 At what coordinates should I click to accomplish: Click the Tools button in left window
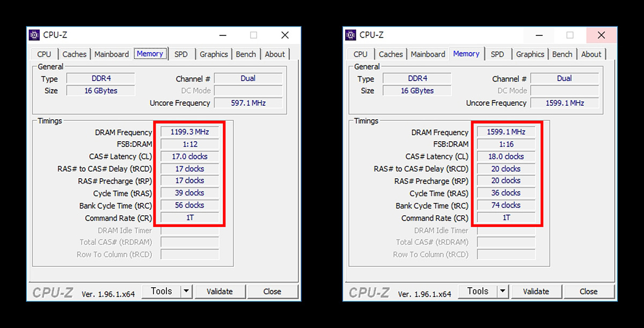click(162, 291)
